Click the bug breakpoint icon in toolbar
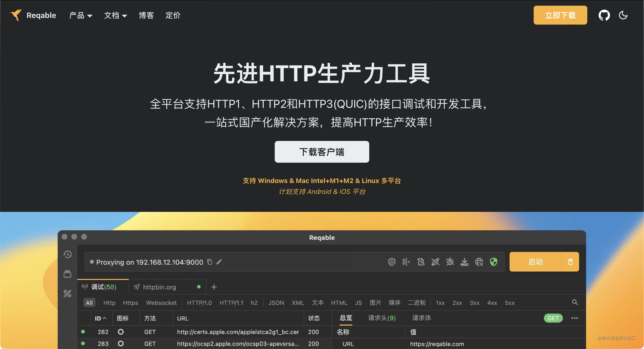Viewport: 644px width, 349px height. pos(450,262)
